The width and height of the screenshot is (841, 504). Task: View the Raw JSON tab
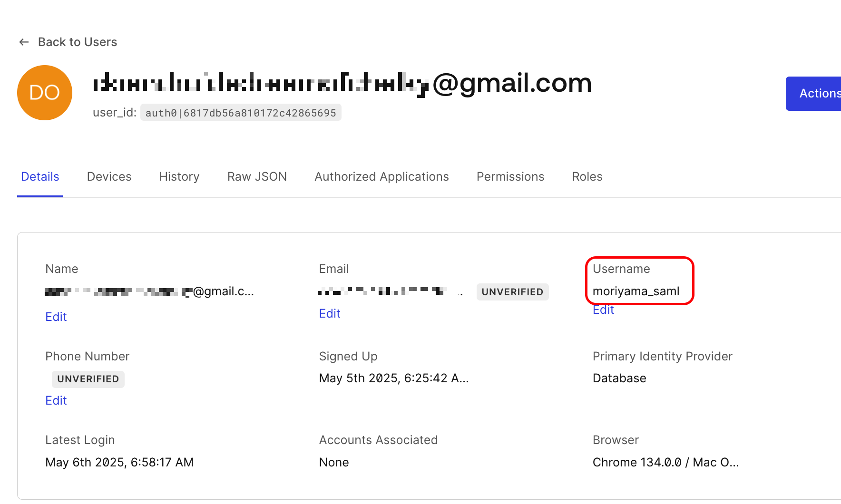(257, 177)
